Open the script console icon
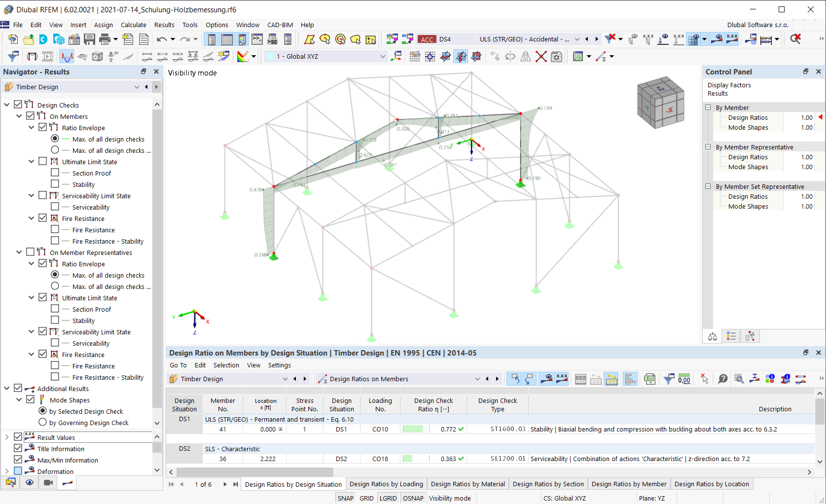Viewport: 826px width, 504px height. tap(257, 39)
